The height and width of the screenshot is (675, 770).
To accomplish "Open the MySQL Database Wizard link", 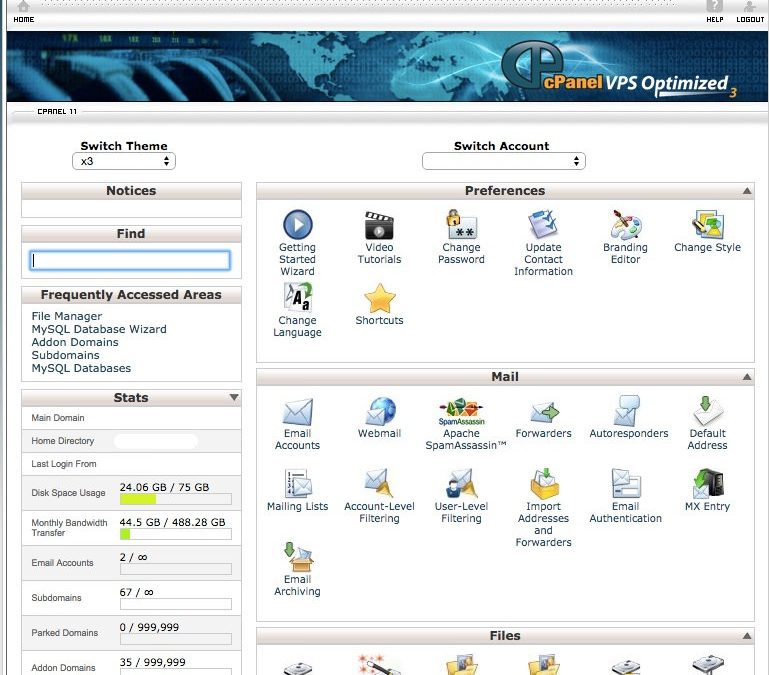I will click(x=99, y=329).
